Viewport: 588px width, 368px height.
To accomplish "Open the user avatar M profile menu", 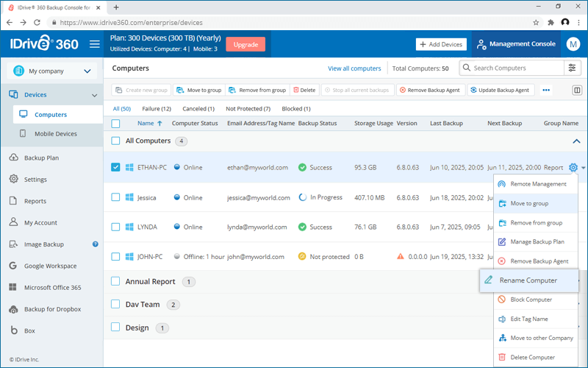I will [573, 44].
